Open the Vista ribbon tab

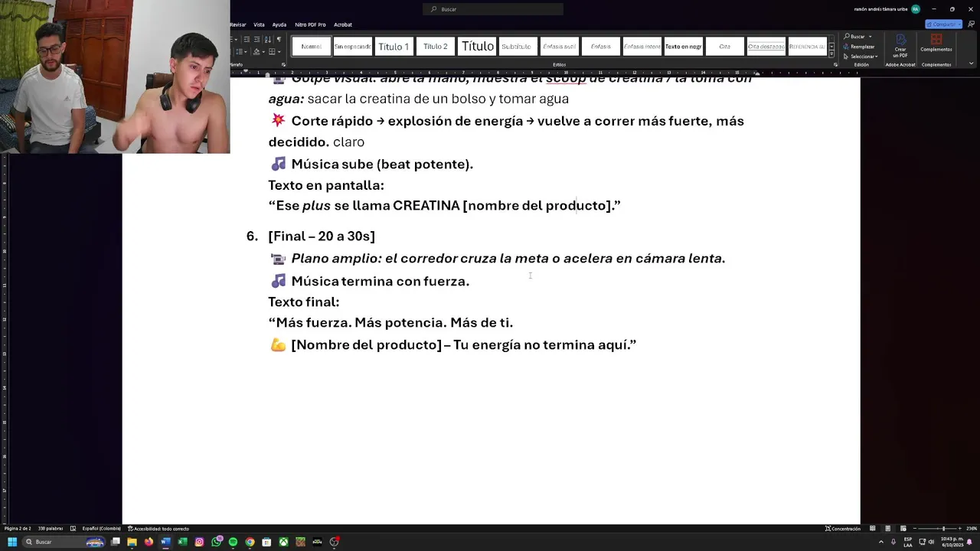coord(259,24)
